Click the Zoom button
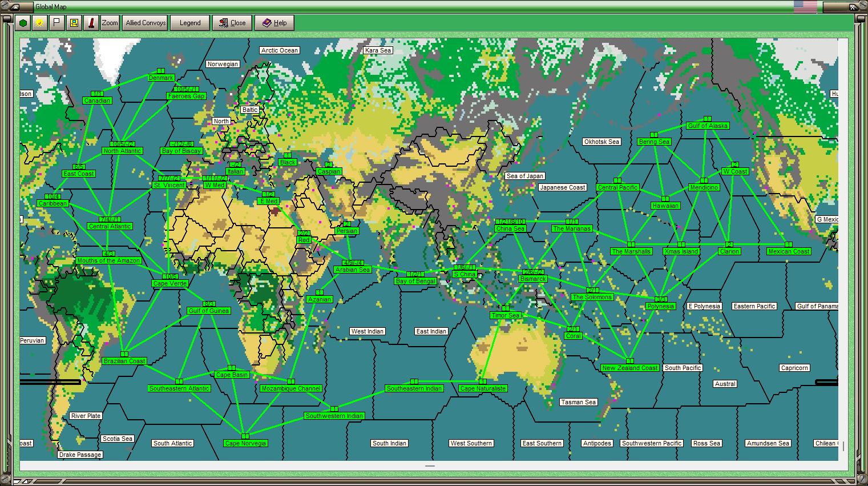 pyautogui.click(x=110, y=23)
